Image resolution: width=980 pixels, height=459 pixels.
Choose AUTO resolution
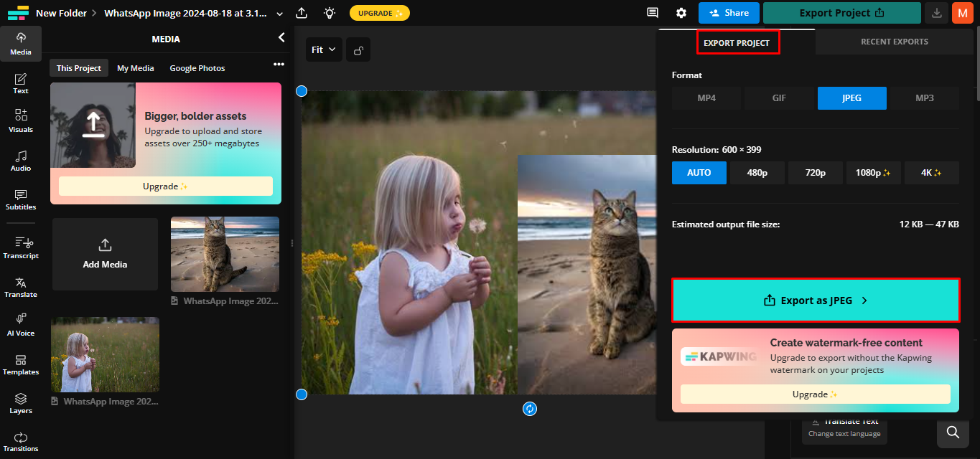[x=699, y=173]
